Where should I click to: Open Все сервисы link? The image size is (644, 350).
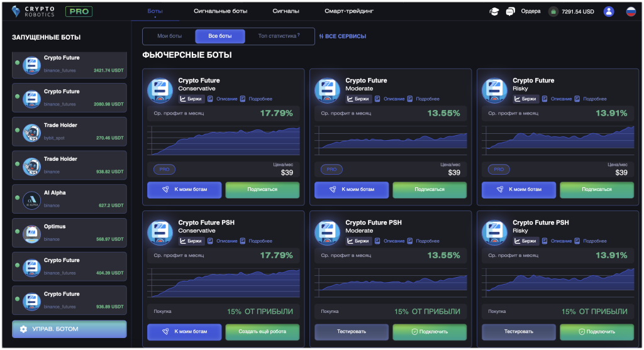pyautogui.click(x=343, y=36)
